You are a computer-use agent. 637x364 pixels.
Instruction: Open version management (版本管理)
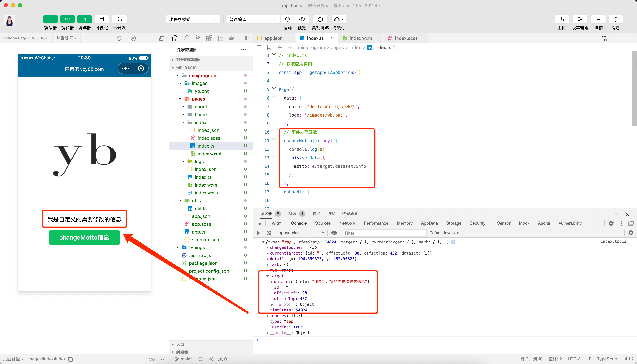[x=580, y=19]
